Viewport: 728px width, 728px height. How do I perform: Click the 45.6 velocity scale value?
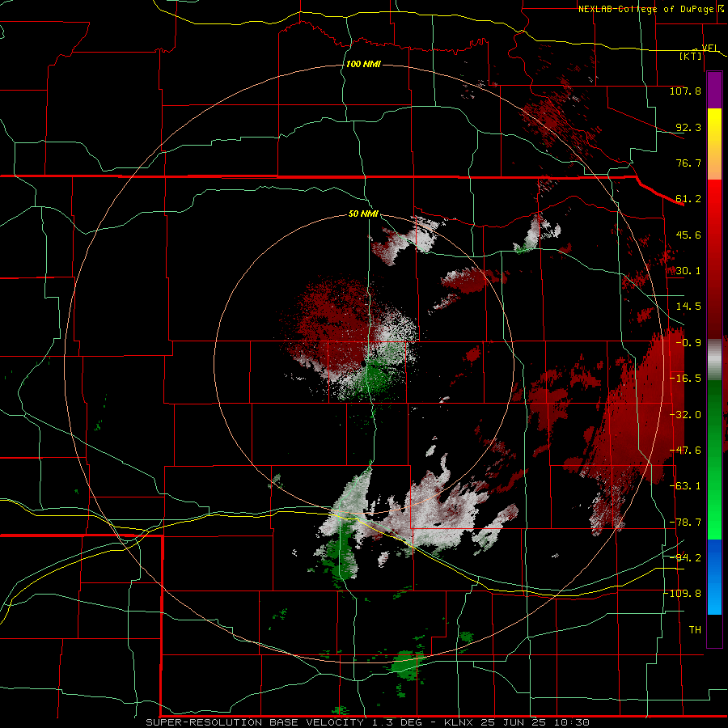click(x=688, y=235)
